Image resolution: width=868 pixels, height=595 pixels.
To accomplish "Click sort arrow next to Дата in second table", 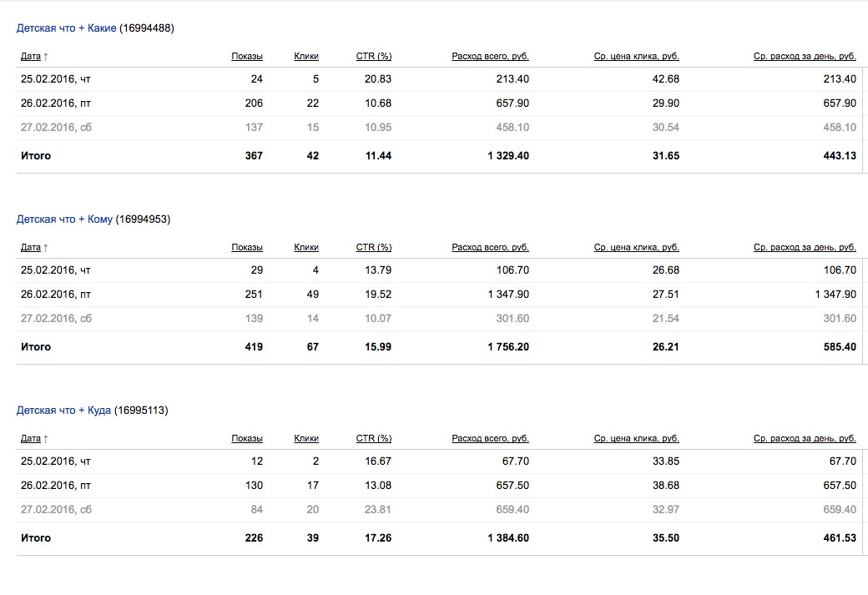I will pyautogui.click(x=46, y=247).
